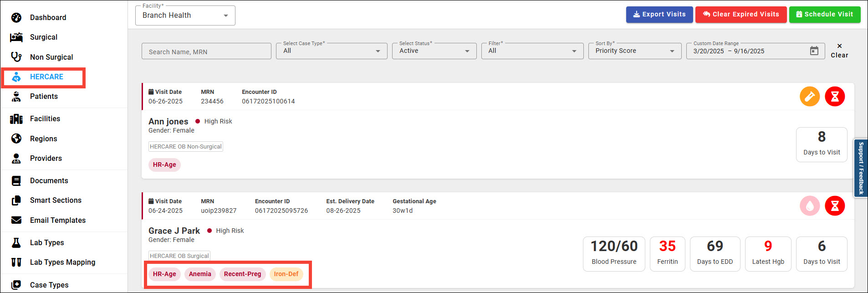Click the Non Surgical stethoscope icon
868x293 pixels.
[16, 57]
